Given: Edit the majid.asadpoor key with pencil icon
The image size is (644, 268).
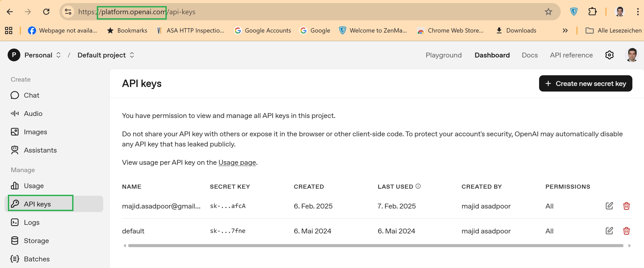Looking at the screenshot, I should click(609, 206).
